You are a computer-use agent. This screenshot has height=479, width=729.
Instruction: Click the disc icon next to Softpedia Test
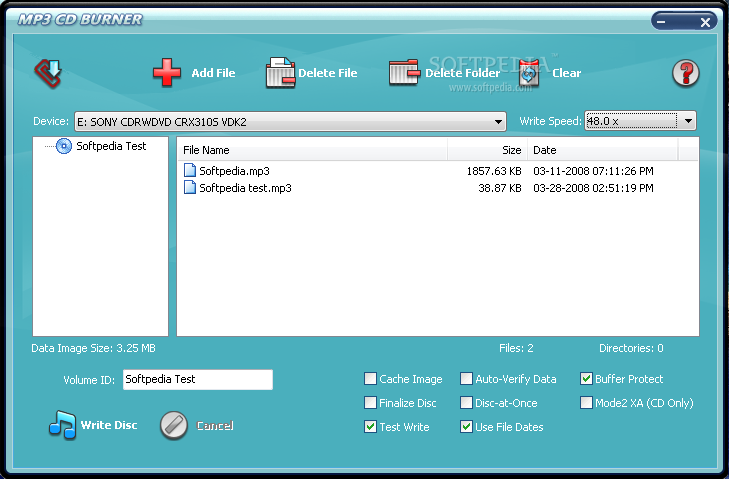click(x=64, y=146)
